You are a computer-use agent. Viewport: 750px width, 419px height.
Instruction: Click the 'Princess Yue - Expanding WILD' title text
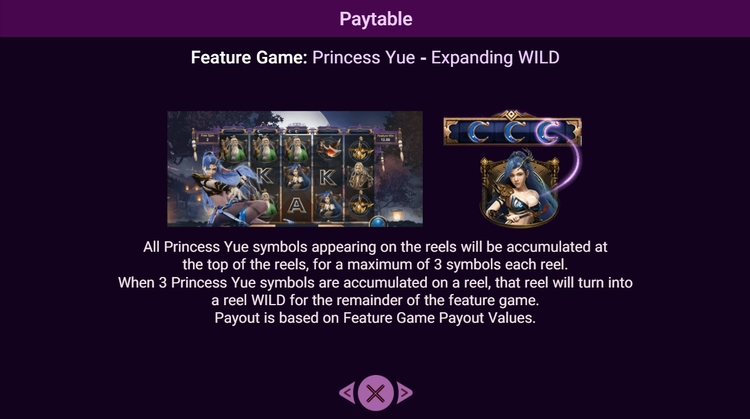pos(436,57)
